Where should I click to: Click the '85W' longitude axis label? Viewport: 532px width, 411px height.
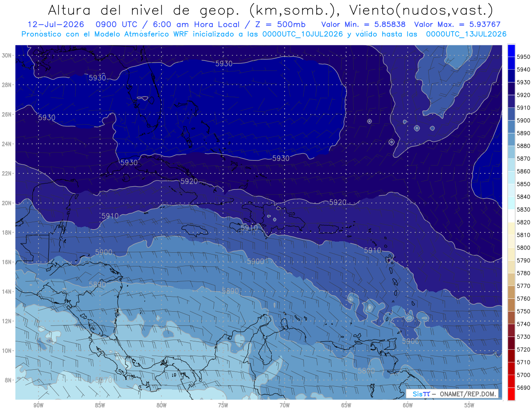(x=100, y=406)
